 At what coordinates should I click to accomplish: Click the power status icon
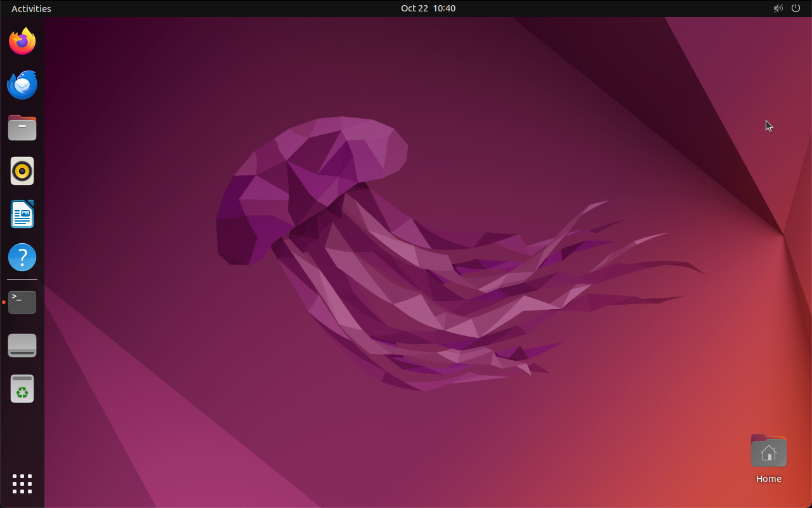[796, 8]
